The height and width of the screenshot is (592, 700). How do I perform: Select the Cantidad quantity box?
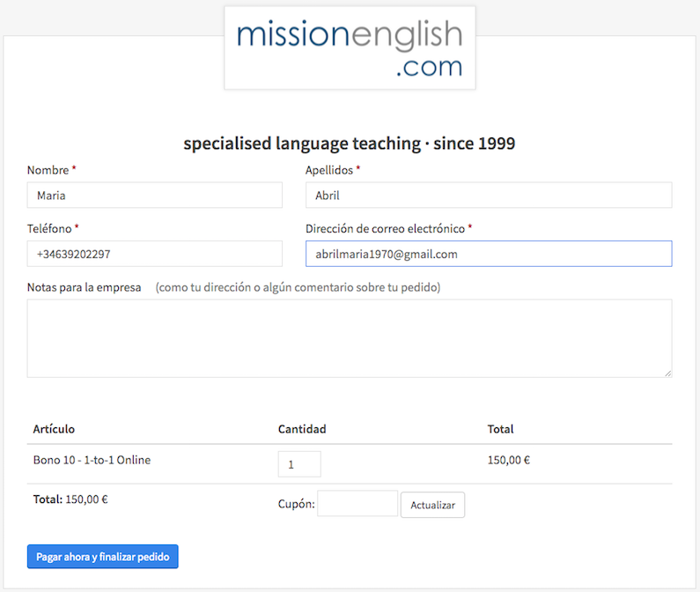[299, 464]
